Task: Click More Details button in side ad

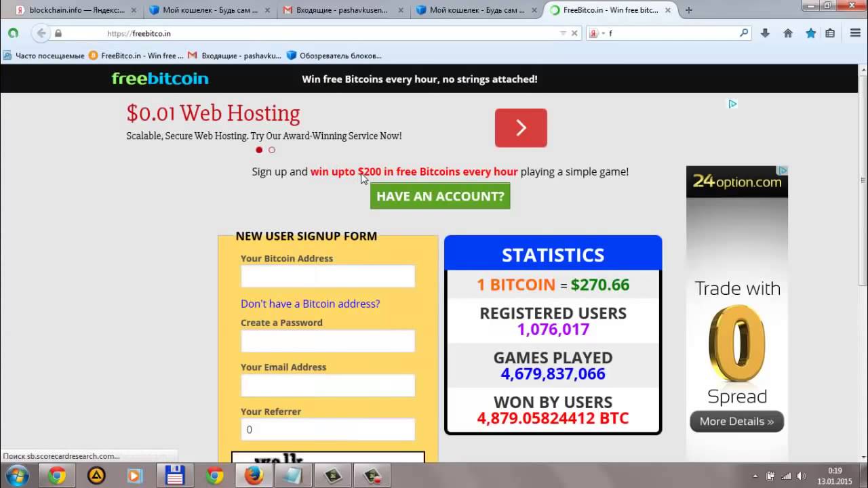Action: 736,421
